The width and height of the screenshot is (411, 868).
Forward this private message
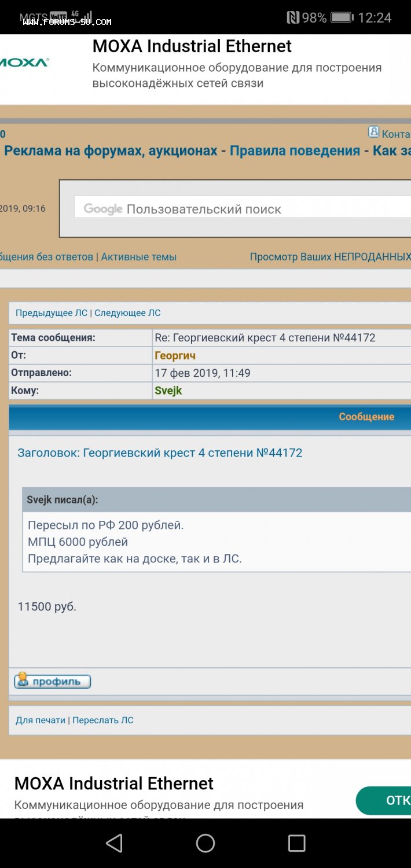(103, 720)
